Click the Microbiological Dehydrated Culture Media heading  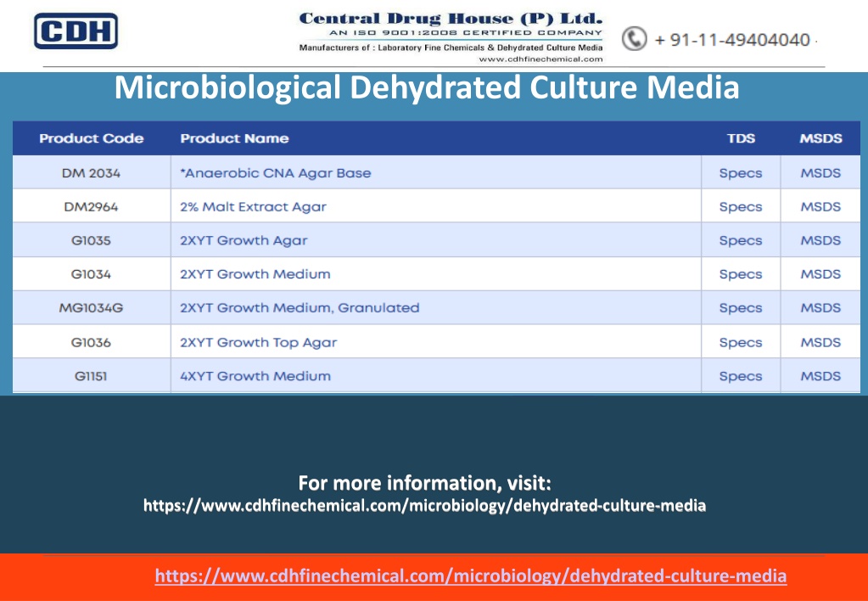coord(427,87)
